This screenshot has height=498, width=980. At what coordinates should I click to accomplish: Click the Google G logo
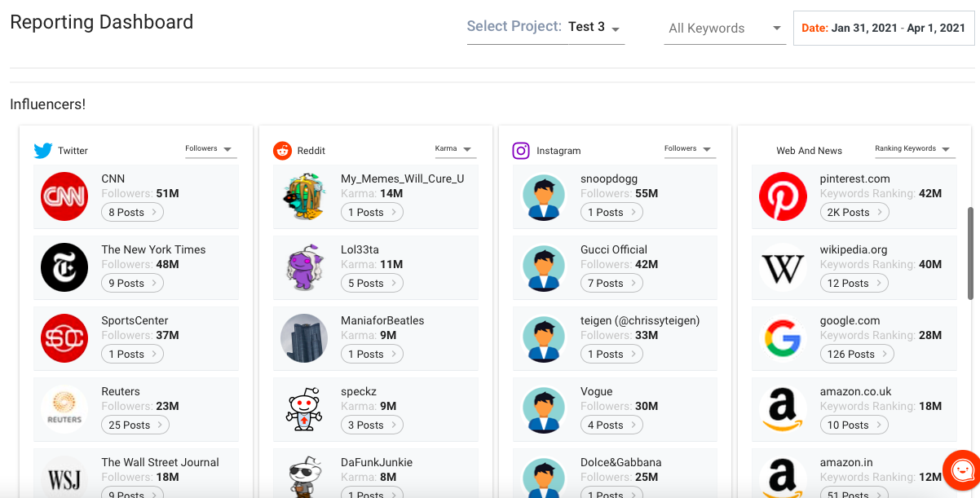click(x=783, y=338)
